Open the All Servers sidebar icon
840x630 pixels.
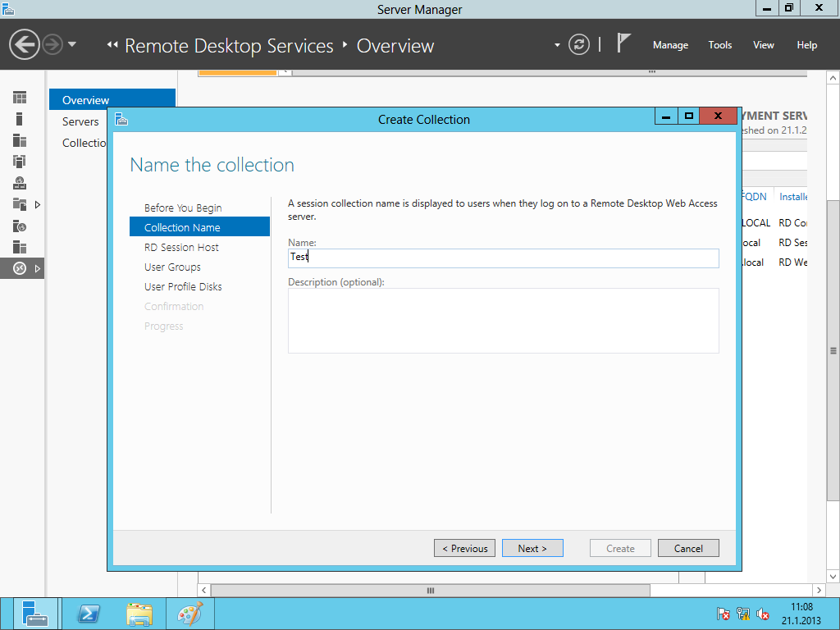pyautogui.click(x=20, y=140)
